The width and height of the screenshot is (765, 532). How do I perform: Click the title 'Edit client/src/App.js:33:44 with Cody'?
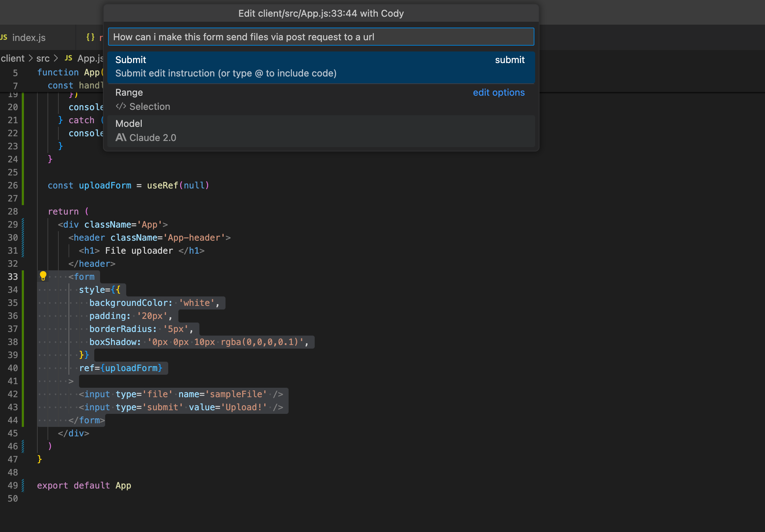click(321, 13)
